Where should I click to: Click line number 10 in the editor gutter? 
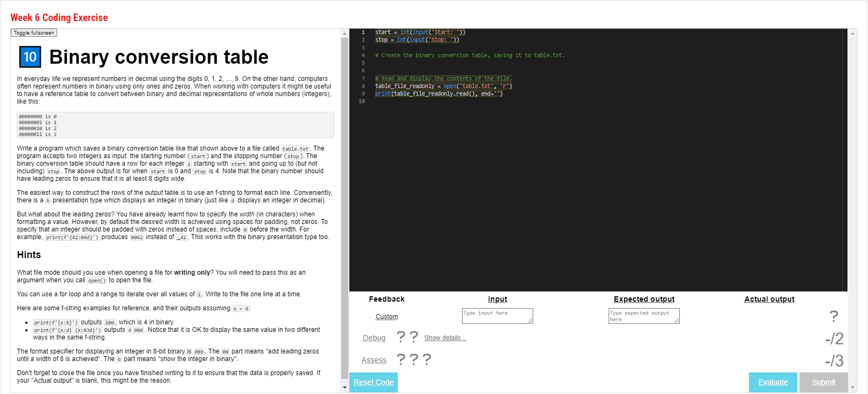click(x=362, y=101)
